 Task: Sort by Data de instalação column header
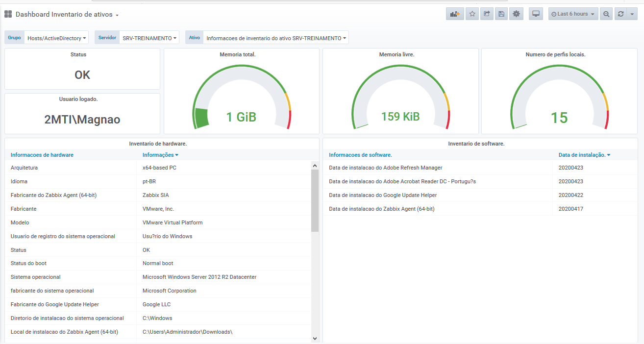click(x=584, y=155)
